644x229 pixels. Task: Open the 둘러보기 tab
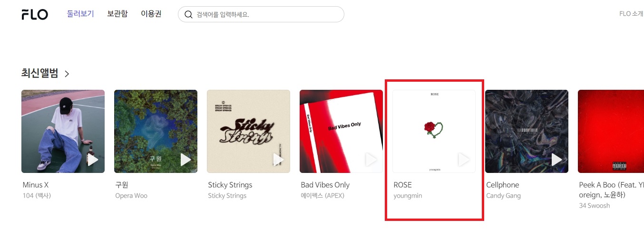[80, 14]
